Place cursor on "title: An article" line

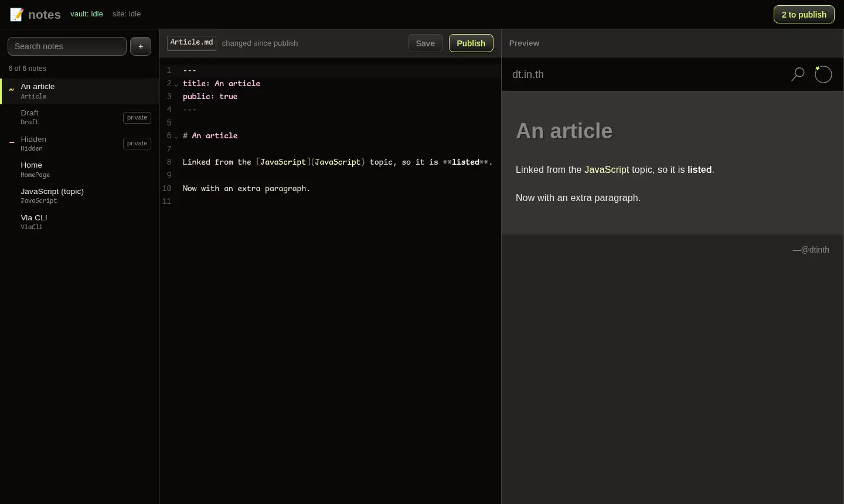tap(222, 84)
